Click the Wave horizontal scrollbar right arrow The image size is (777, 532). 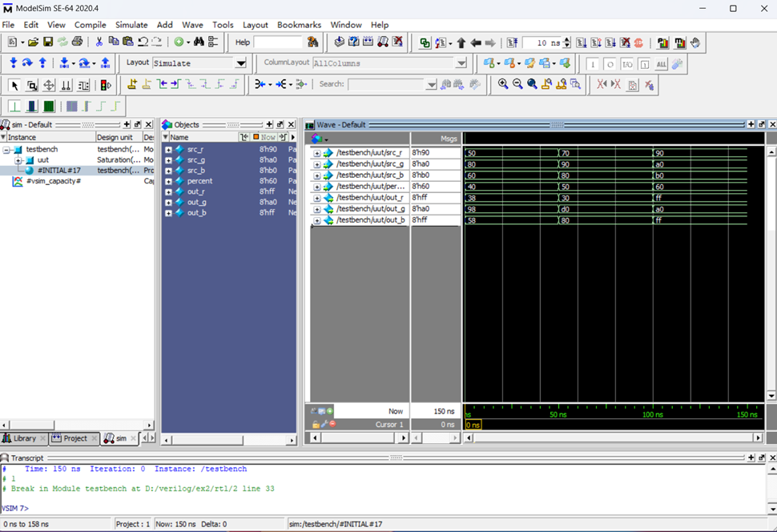click(758, 437)
